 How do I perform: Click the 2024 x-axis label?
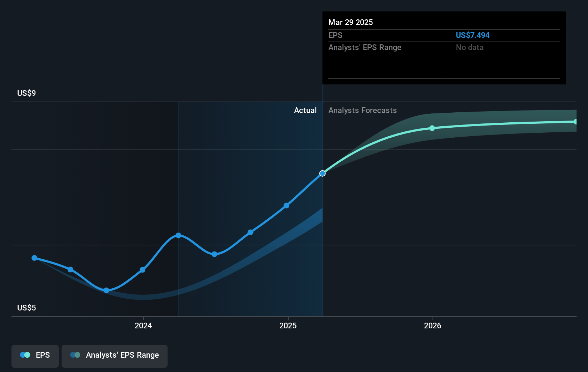click(143, 325)
